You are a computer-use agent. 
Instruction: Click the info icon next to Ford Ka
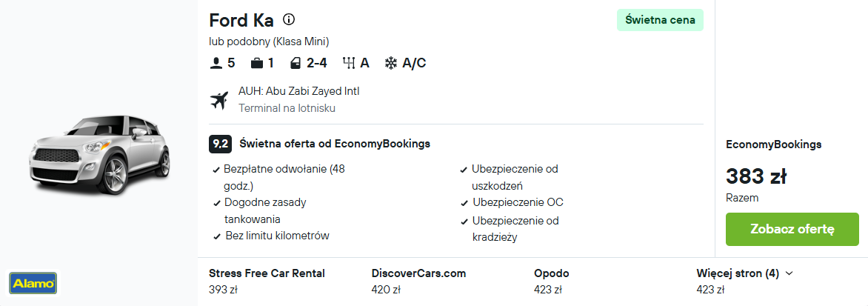coord(288,19)
